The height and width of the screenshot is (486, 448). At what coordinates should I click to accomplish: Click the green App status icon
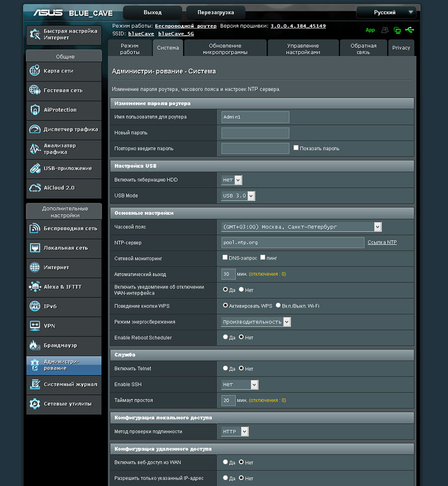370,30
